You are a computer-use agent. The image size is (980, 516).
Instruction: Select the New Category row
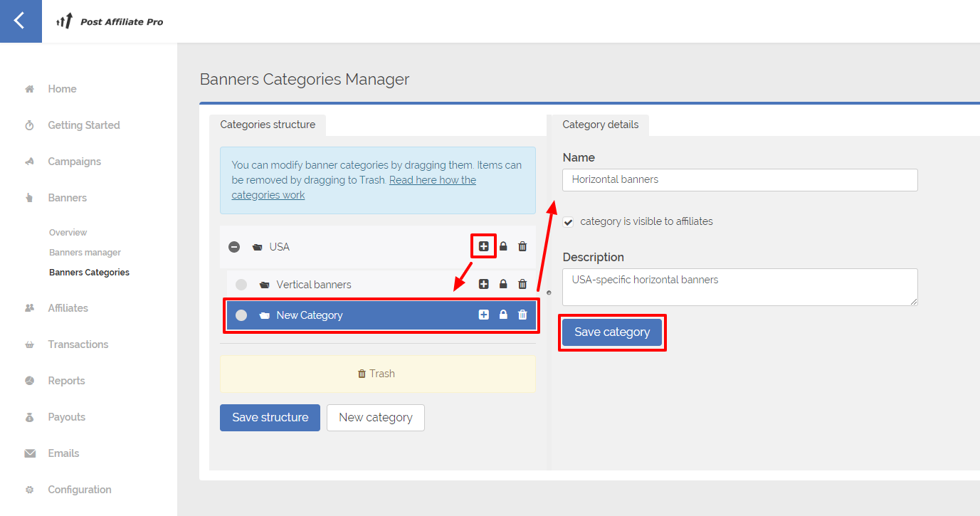coord(381,315)
